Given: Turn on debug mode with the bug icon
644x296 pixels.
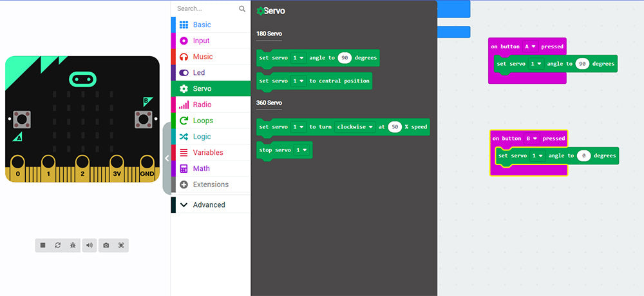Looking at the screenshot, I should tap(73, 245).
